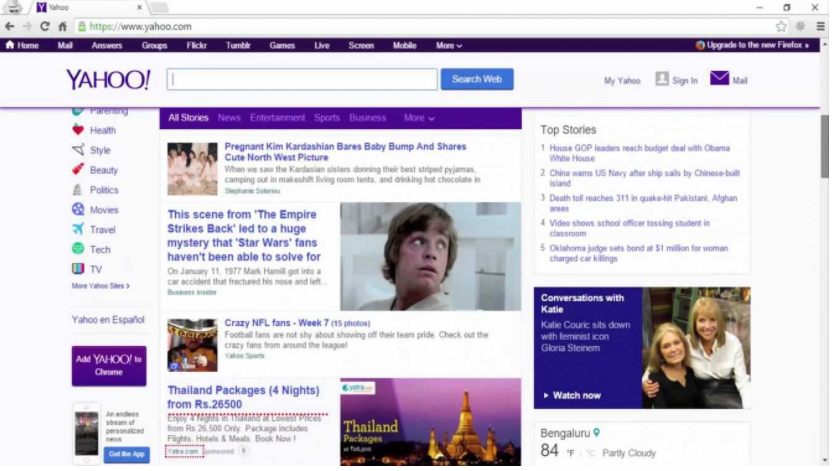The image size is (834, 471).
Task: Open China warns US Navy top story
Action: (x=644, y=178)
